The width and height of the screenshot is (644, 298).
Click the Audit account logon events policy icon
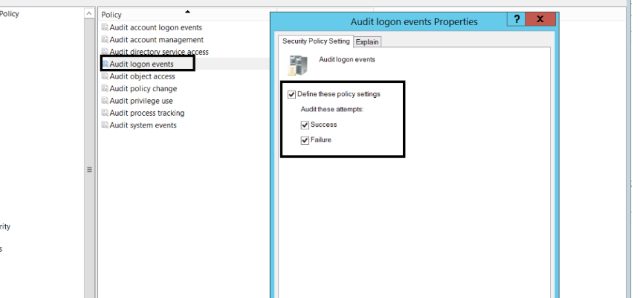click(105, 28)
